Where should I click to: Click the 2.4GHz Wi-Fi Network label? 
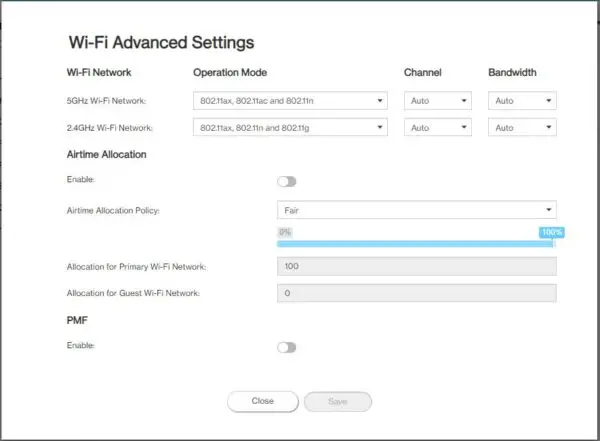click(110, 128)
